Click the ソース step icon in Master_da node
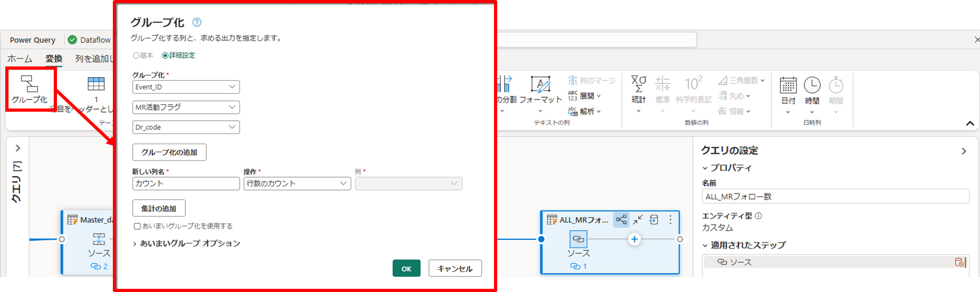Viewport: 980px width, 292px height. click(99, 239)
